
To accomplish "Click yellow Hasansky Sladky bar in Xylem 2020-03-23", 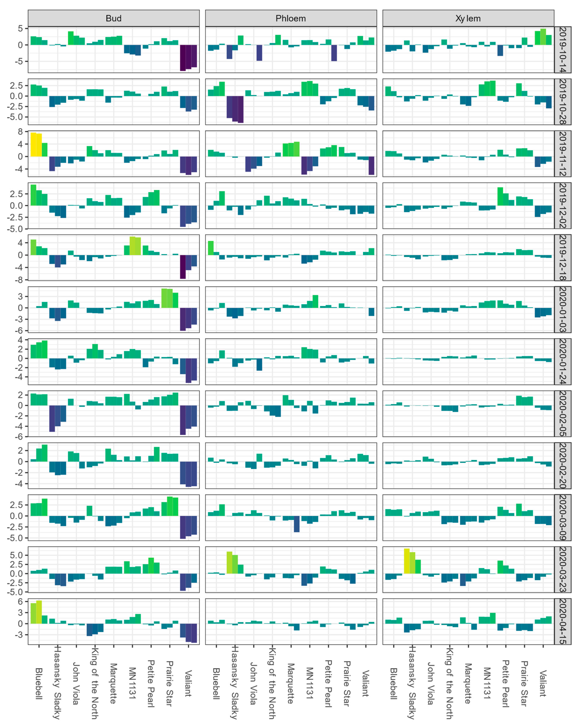I will [x=407, y=561].
